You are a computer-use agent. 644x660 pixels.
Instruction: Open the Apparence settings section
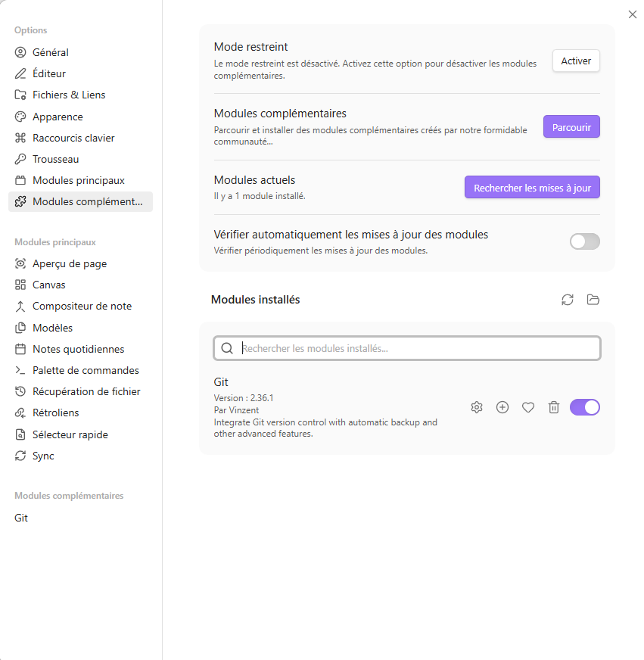[58, 117]
